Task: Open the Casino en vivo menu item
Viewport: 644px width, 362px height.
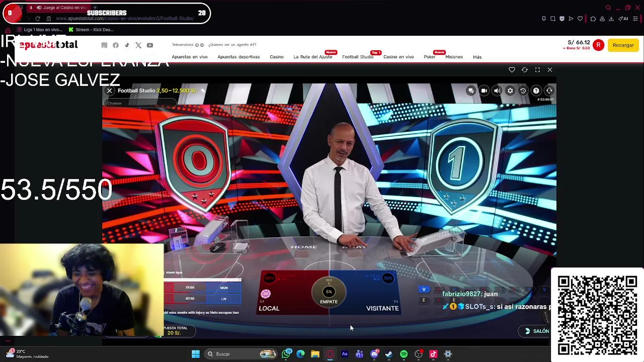Action: pos(398,57)
